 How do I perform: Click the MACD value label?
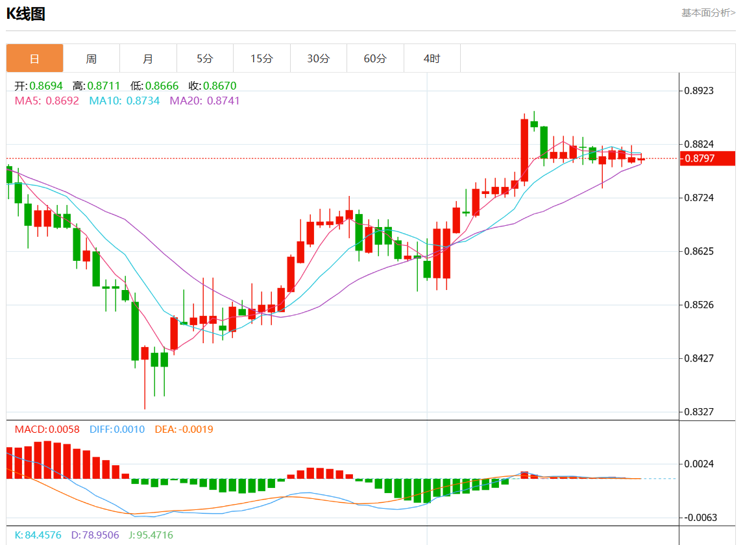pos(47,430)
